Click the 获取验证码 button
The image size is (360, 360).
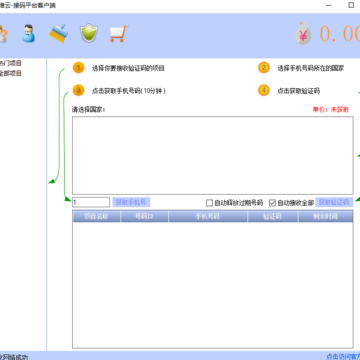coord(334,202)
